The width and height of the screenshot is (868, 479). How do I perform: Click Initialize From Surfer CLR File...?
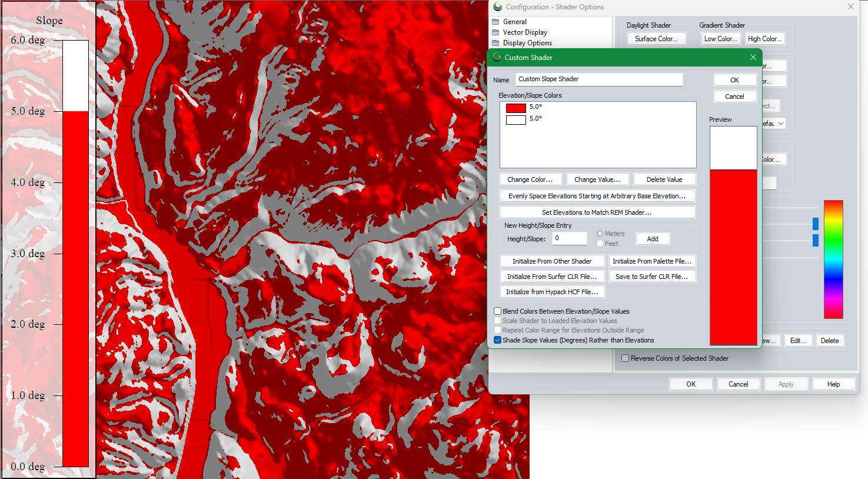pyautogui.click(x=552, y=277)
